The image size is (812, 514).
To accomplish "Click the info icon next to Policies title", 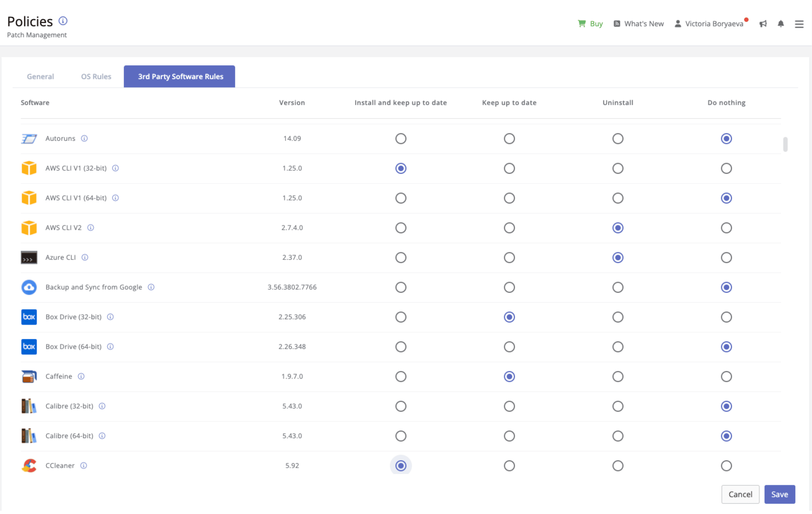I will (x=63, y=21).
